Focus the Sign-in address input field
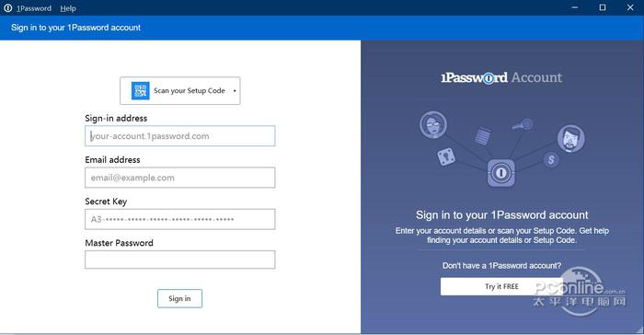The width and height of the screenshot is (644, 335). 180,135
